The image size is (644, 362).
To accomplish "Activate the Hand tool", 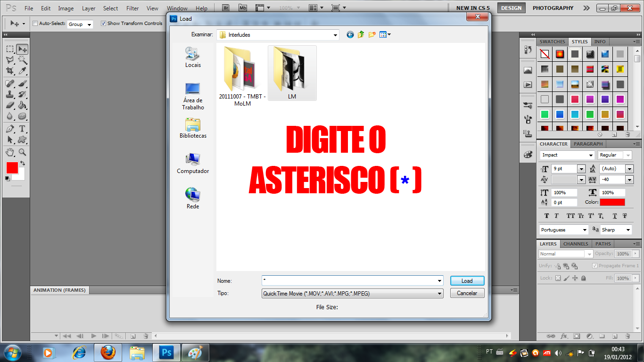I will tap(10, 152).
